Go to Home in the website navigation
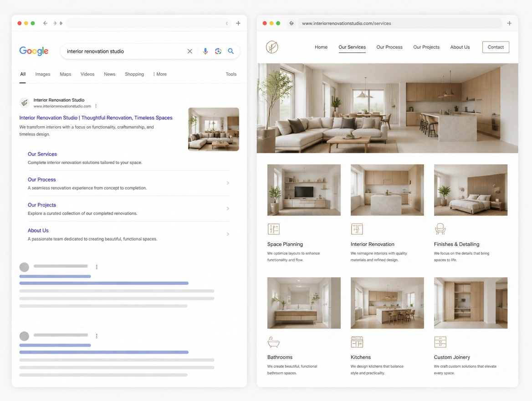 (321, 47)
